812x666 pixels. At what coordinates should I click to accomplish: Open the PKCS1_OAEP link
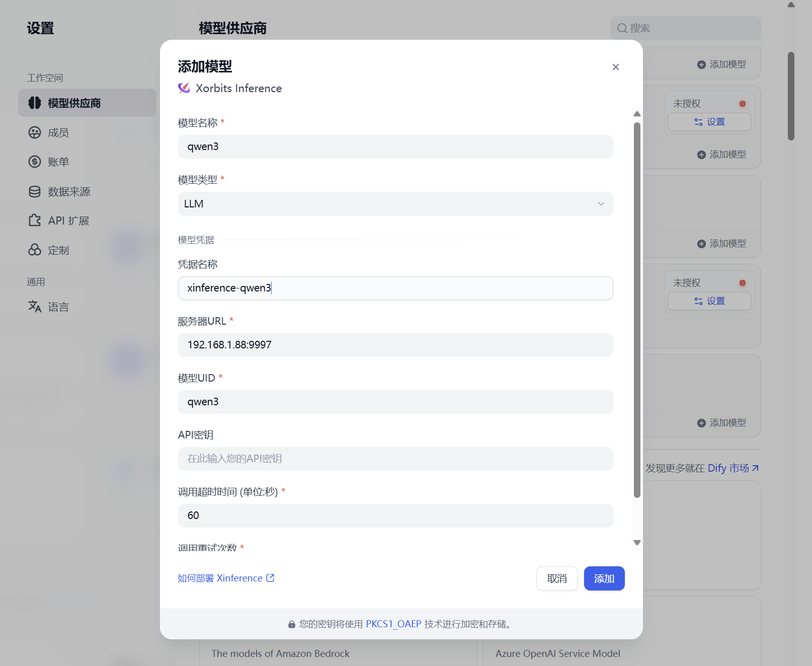393,624
